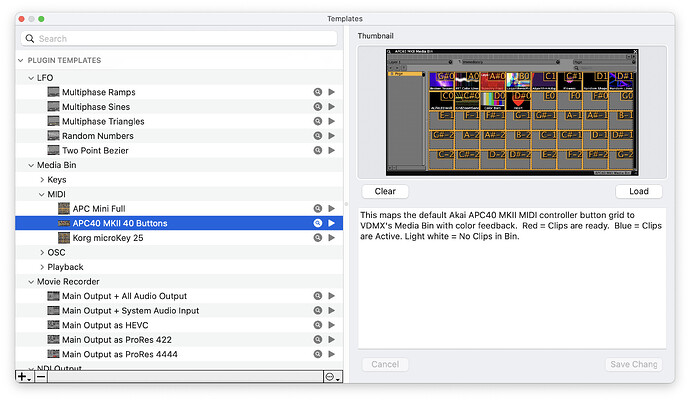The image size is (690, 400).
Task: Click magnifier for Main Output as ProRes 422
Action: (318, 339)
